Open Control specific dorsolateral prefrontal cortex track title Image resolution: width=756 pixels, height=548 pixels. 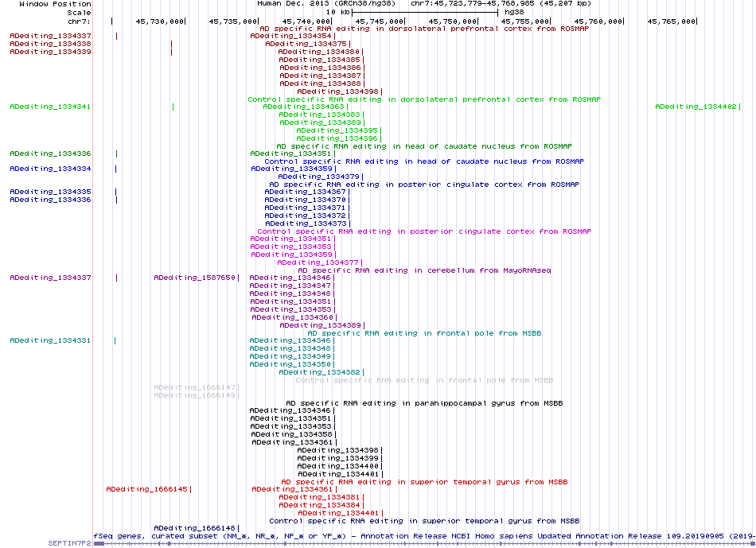[x=424, y=99]
